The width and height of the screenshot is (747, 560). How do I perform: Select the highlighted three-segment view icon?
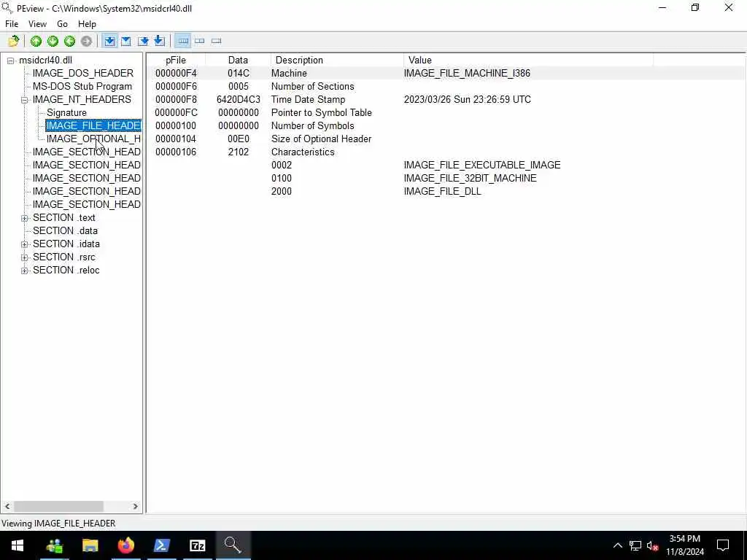pos(183,41)
